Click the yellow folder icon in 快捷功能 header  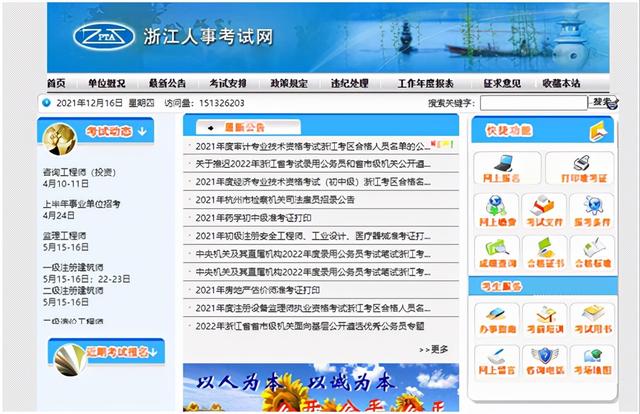tap(598, 131)
